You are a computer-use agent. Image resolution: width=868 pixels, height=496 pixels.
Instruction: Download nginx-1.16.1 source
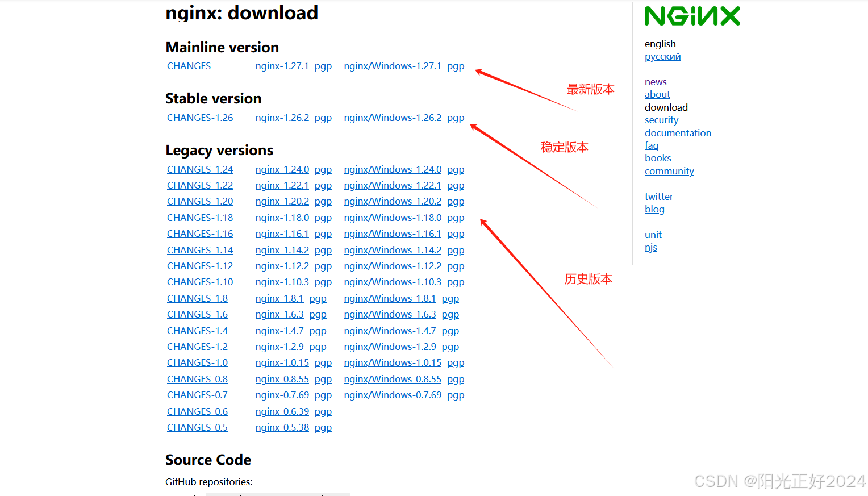tap(282, 234)
